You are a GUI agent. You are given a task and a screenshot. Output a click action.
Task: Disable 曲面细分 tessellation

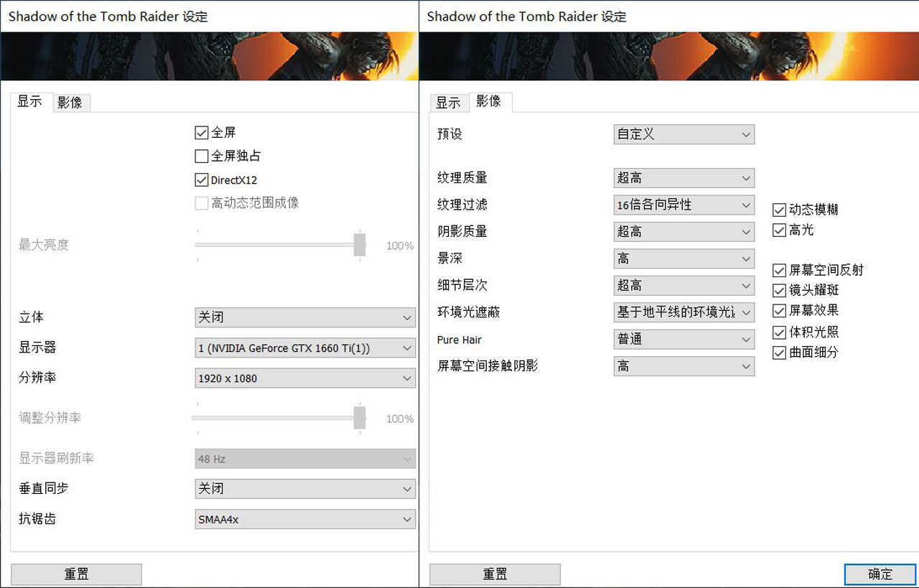[779, 353]
